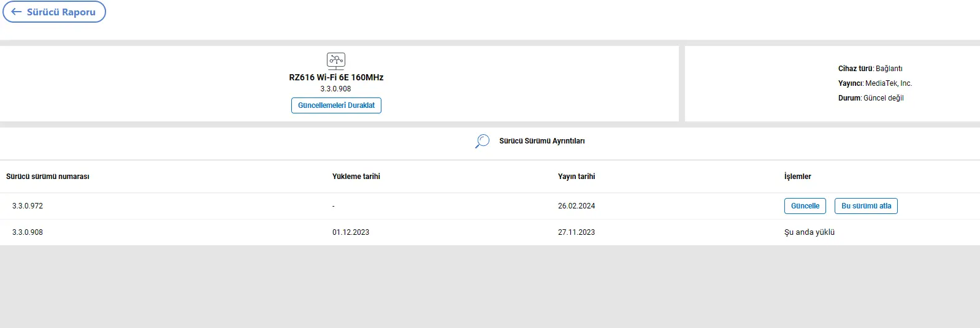The image size is (980, 328).
Task: Select install date 01.12.2023
Action: (351, 232)
